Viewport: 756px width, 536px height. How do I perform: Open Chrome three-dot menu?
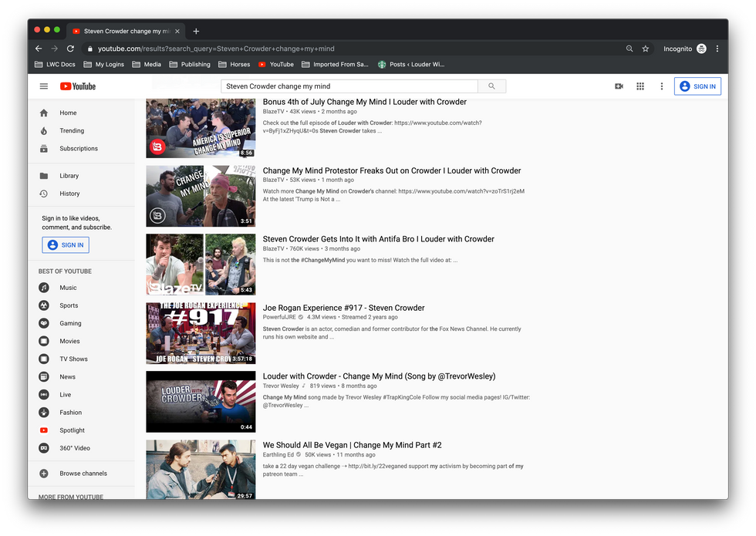click(717, 49)
